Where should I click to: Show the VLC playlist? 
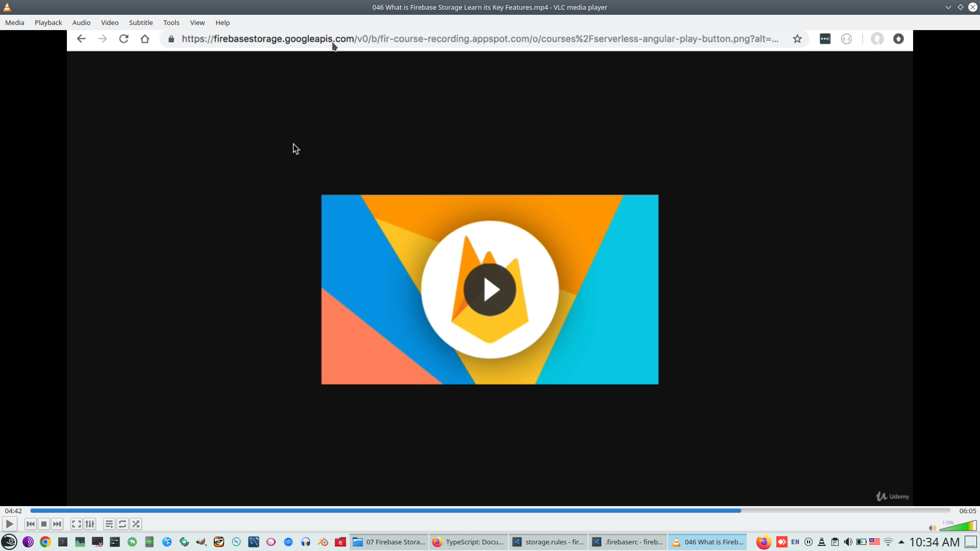(109, 524)
